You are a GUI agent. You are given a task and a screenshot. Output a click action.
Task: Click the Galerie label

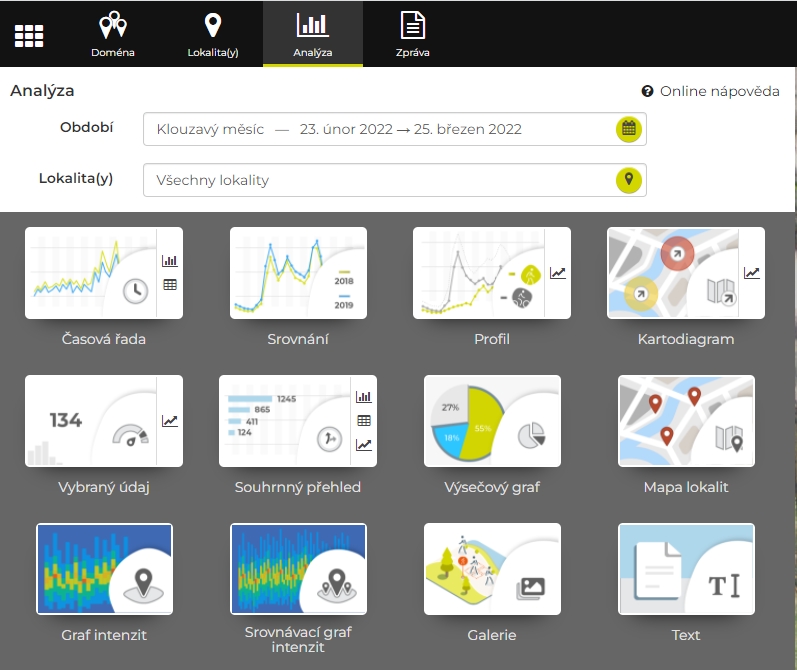coord(492,635)
